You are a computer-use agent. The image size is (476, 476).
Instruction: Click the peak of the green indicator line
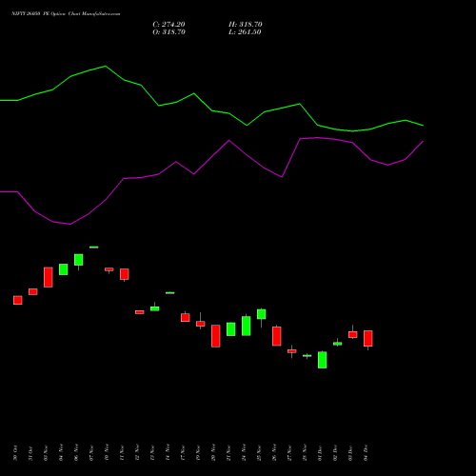(106, 66)
